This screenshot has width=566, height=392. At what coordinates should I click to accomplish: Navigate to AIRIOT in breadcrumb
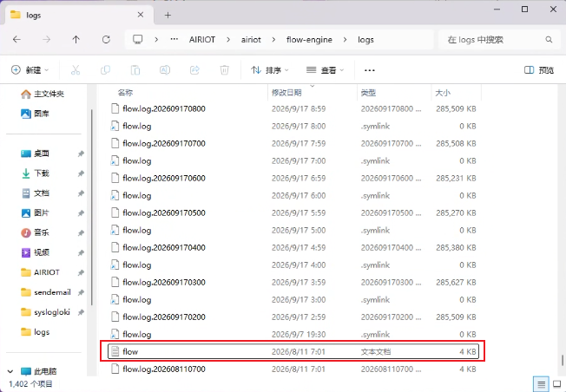point(202,40)
